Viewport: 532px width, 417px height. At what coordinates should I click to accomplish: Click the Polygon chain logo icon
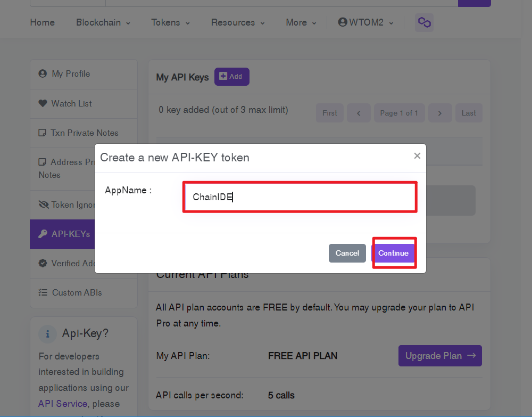(x=424, y=22)
